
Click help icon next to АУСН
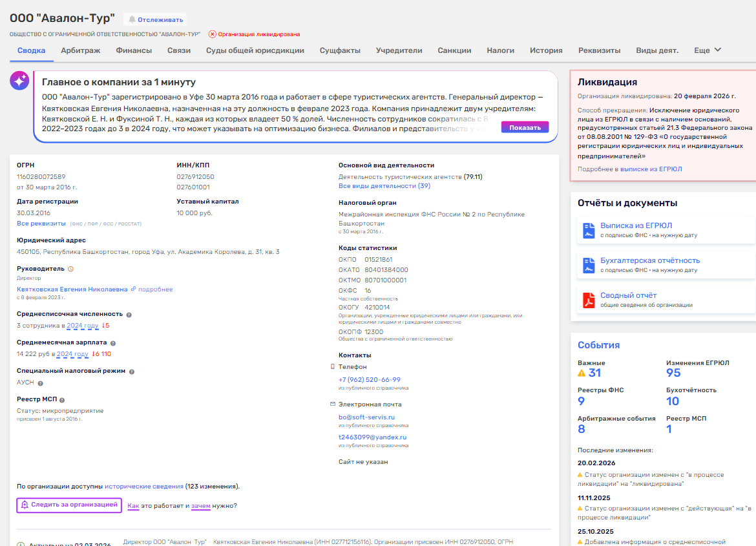(x=40, y=383)
